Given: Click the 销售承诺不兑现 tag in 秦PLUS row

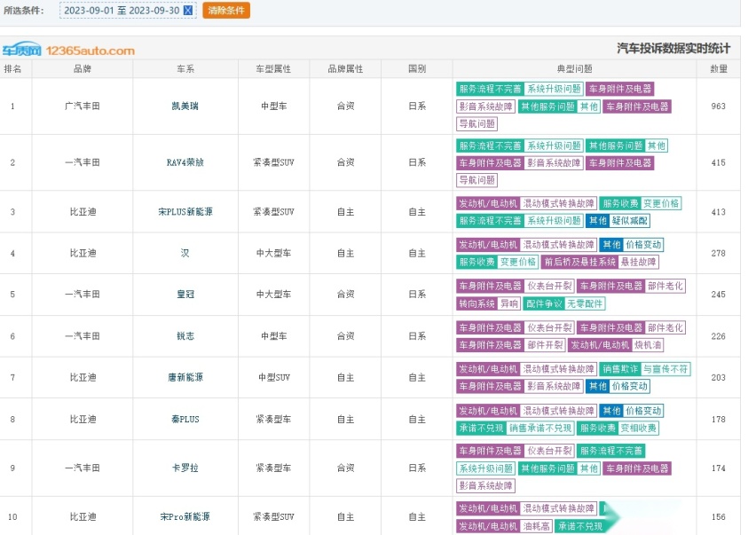Looking at the screenshot, I should click(x=540, y=428).
